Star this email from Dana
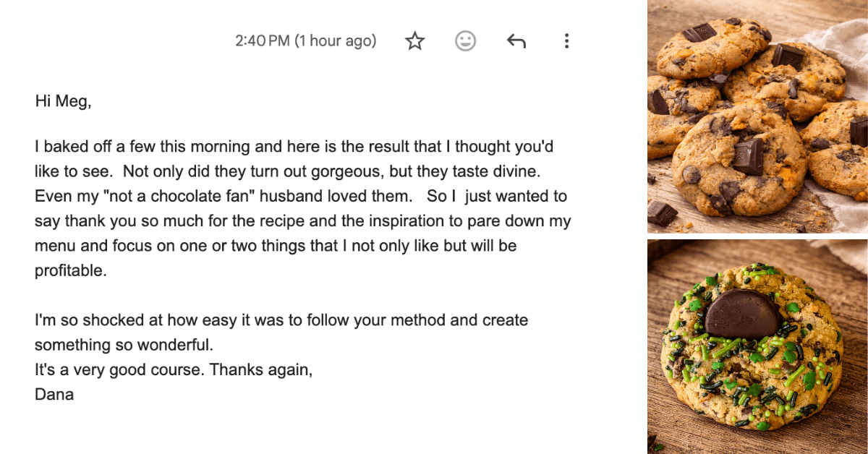 click(414, 41)
